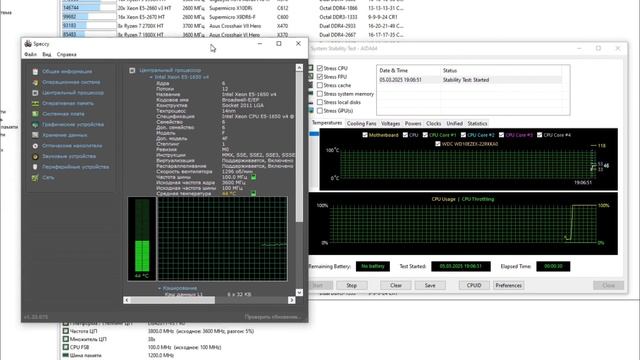Click the Частота ЦП item icon in background window
This screenshot has width=640, height=360.
[66, 331]
